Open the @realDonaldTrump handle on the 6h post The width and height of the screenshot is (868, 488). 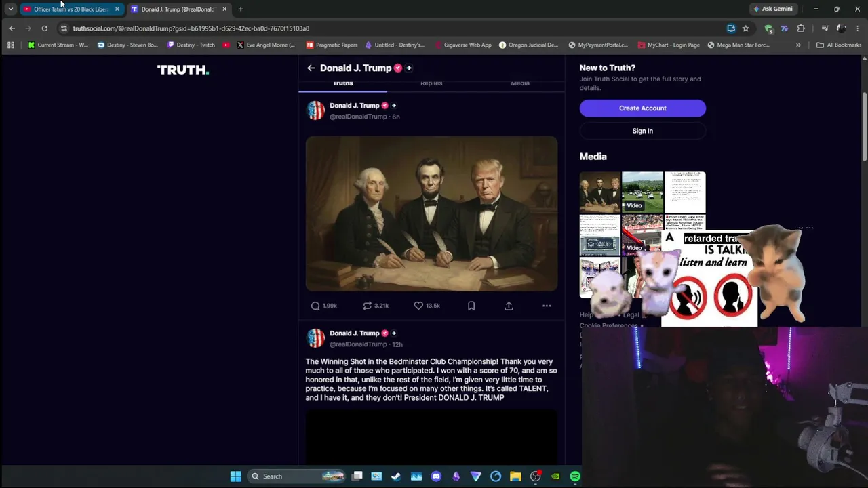point(358,117)
